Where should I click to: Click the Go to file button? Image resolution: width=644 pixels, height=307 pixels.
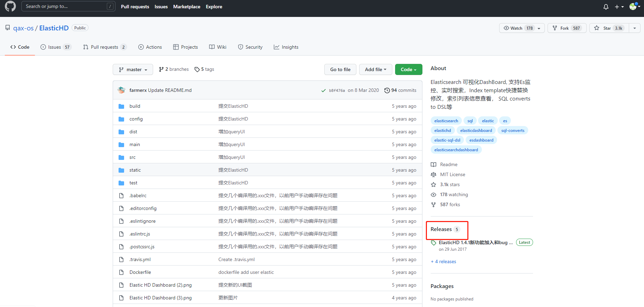tap(340, 69)
